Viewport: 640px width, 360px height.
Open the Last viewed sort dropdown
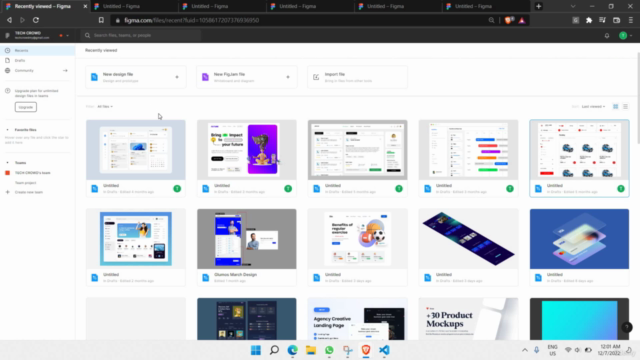[593, 107]
